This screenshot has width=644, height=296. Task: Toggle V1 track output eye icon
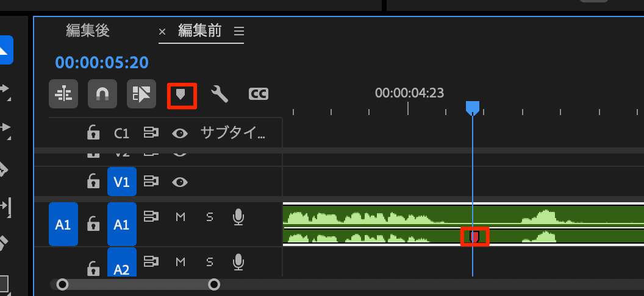tap(180, 181)
